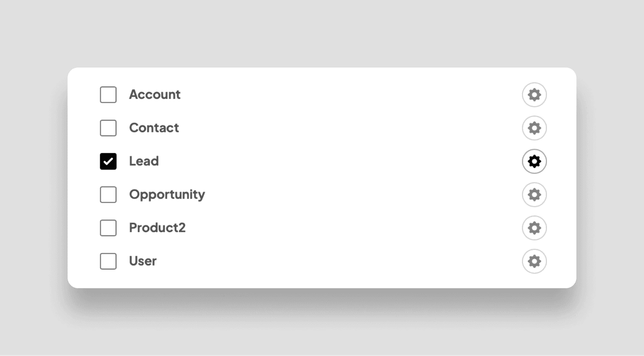Viewport: 644px width, 356px height.
Task: Check the Opportunity checkbox
Action: click(108, 195)
